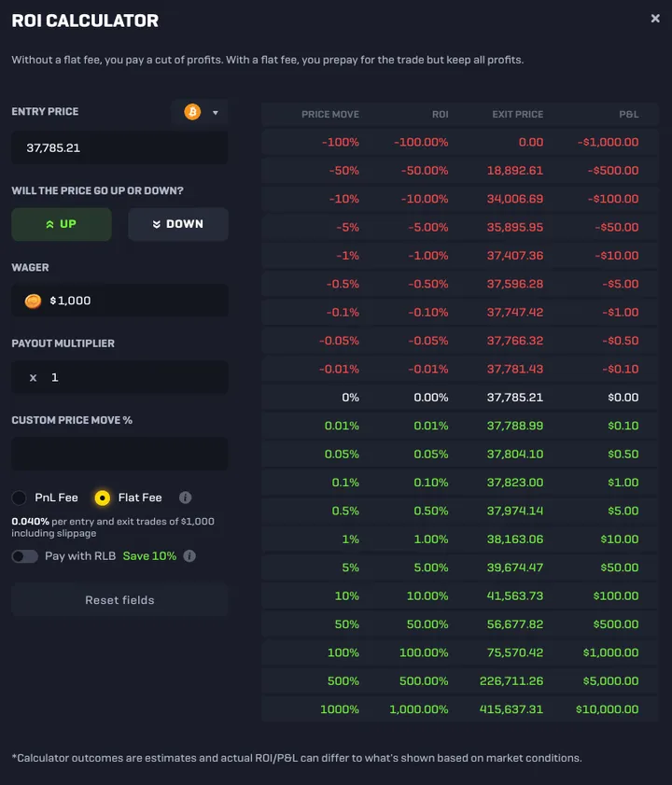This screenshot has height=785, width=672.
Task: Edit the Wager amount field
Action: pyautogui.click(x=131, y=301)
